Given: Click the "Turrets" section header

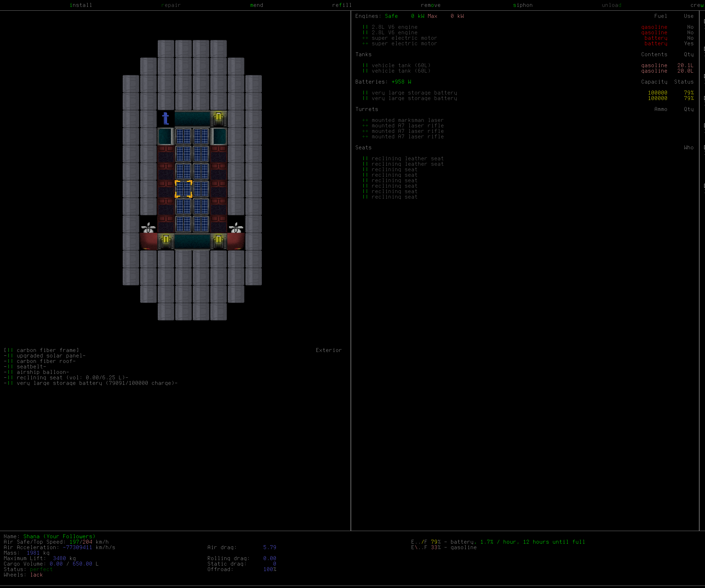Looking at the screenshot, I should [x=366, y=109].
